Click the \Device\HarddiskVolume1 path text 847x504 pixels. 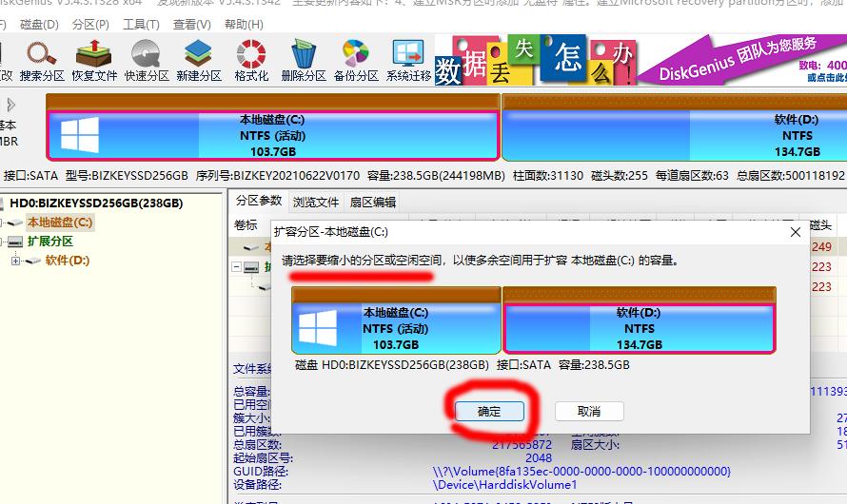coord(505,485)
